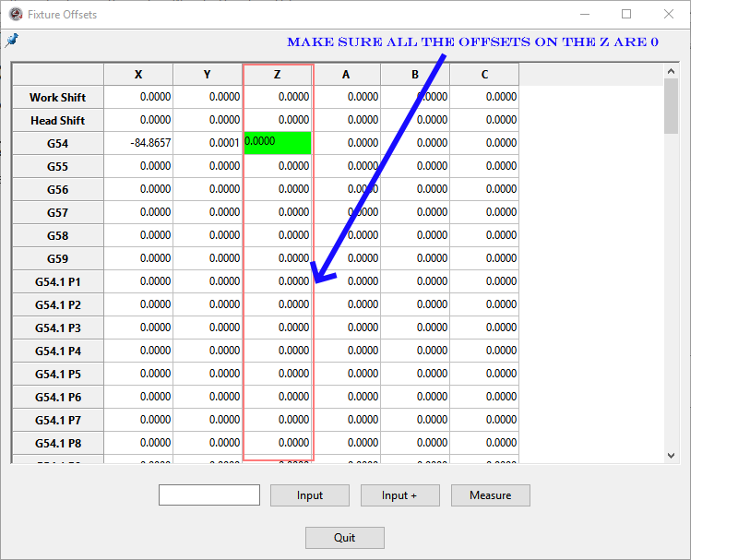Click the vertical scrollbar thumb

(671, 105)
